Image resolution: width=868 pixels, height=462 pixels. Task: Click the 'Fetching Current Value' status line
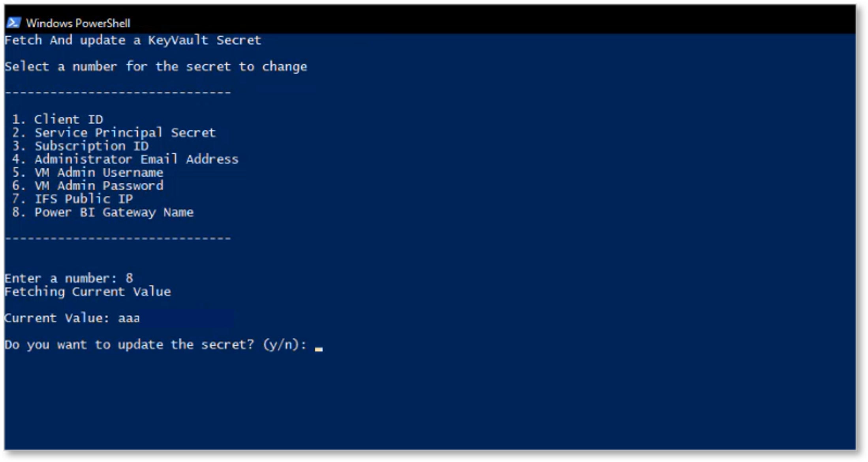click(88, 292)
